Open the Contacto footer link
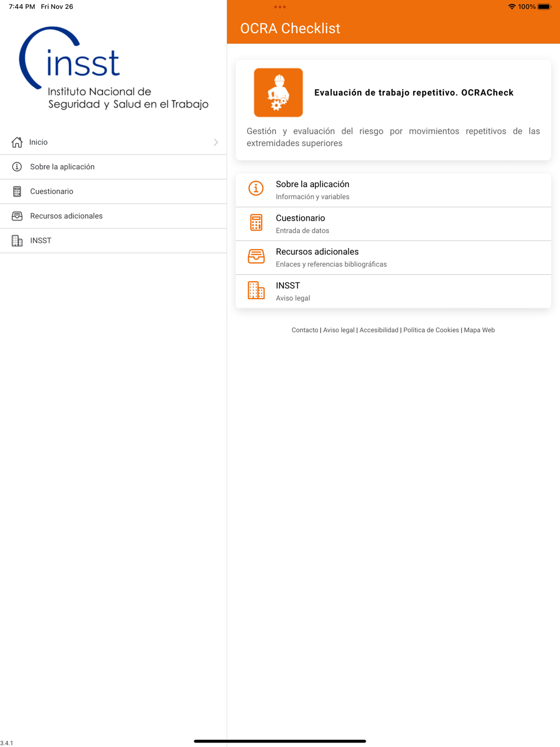This screenshot has width=560, height=747. (x=305, y=330)
